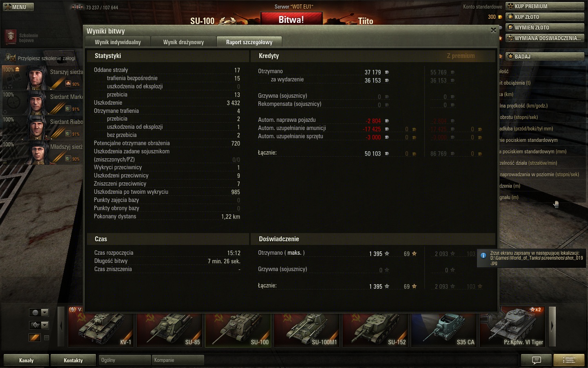Viewport: 588px width, 368px height.
Task: Click SU-100 vehicle name header
Action: (x=202, y=21)
